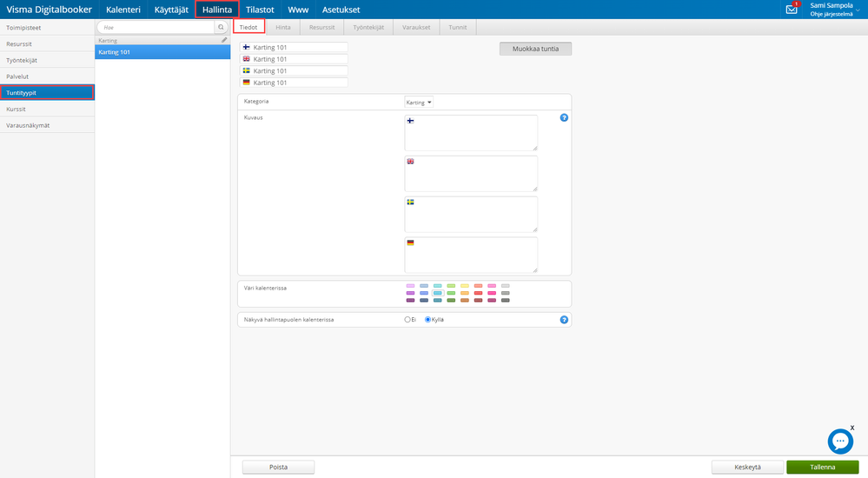868x478 pixels.
Task: Switch to the Tiedot tab
Action: coord(248,27)
